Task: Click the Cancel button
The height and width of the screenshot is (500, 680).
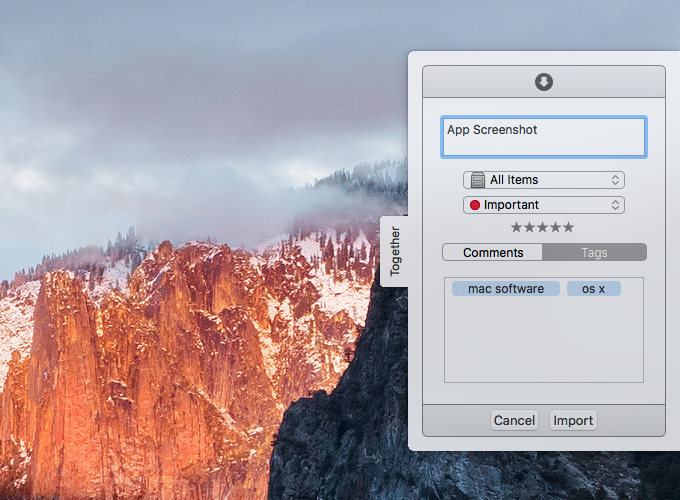Action: tap(514, 420)
